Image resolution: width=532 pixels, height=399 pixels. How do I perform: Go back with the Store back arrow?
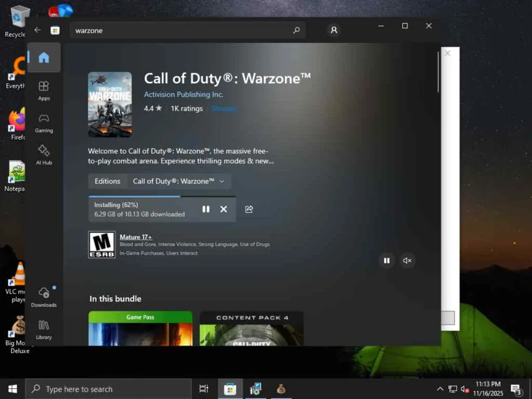pos(37,30)
